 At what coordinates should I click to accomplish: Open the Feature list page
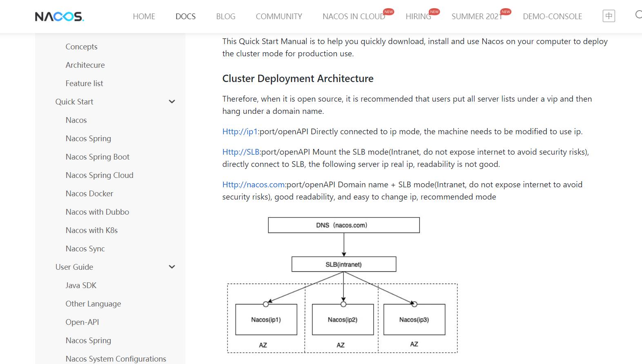[x=84, y=83]
